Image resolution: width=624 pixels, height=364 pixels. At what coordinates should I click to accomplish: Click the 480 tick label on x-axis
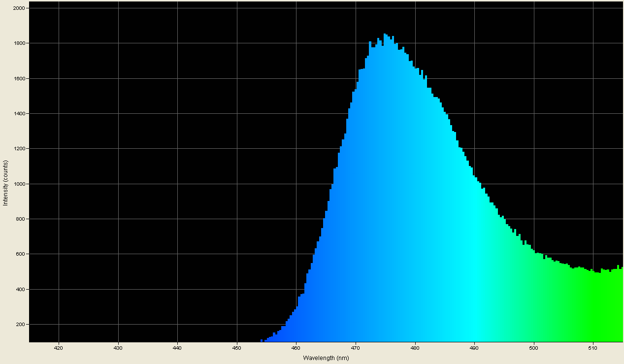coord(415,348)
